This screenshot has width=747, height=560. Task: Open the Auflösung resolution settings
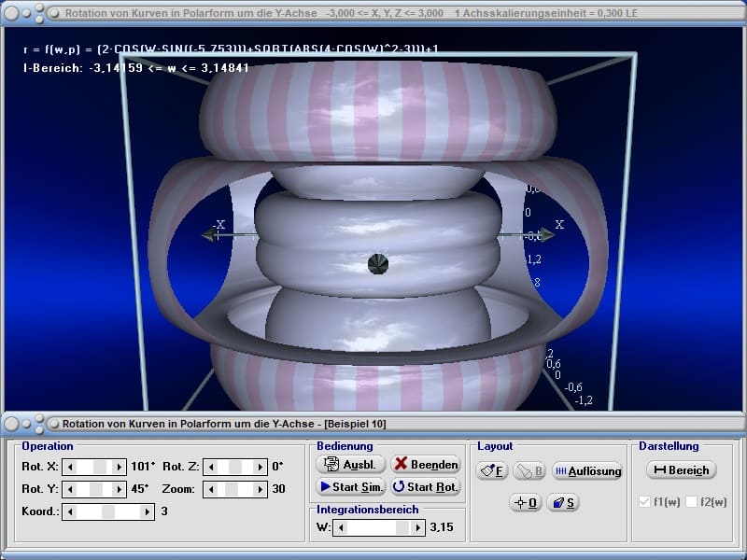[587, 471]
